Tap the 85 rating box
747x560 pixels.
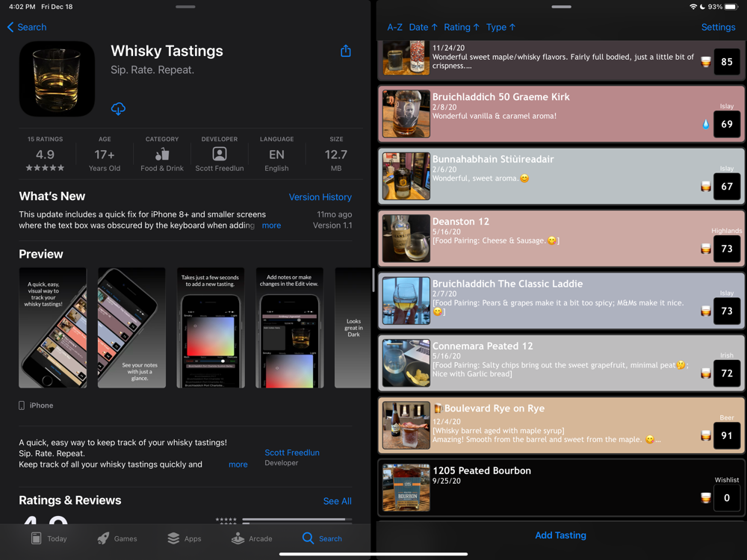pos(727,61)
